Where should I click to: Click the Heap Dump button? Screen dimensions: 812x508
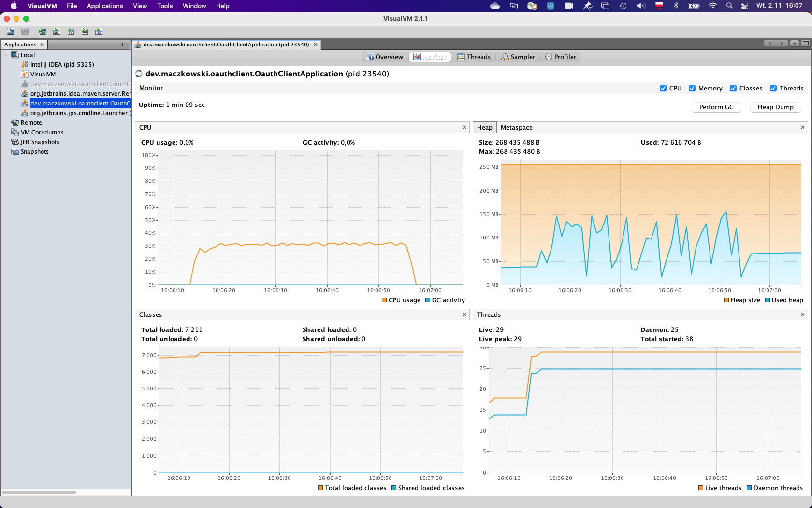click(x=775, y=107)
